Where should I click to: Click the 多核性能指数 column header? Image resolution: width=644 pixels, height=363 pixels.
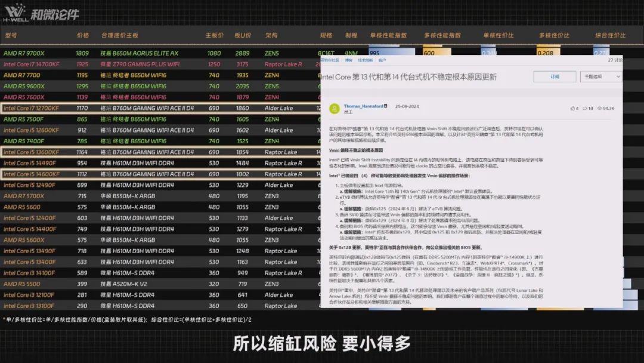pyautogui.click(x=442, y=35)
